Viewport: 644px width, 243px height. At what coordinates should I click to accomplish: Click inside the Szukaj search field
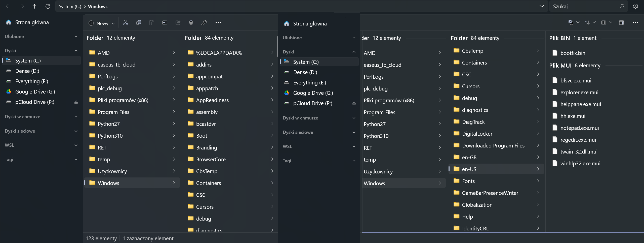coord(579,6)
